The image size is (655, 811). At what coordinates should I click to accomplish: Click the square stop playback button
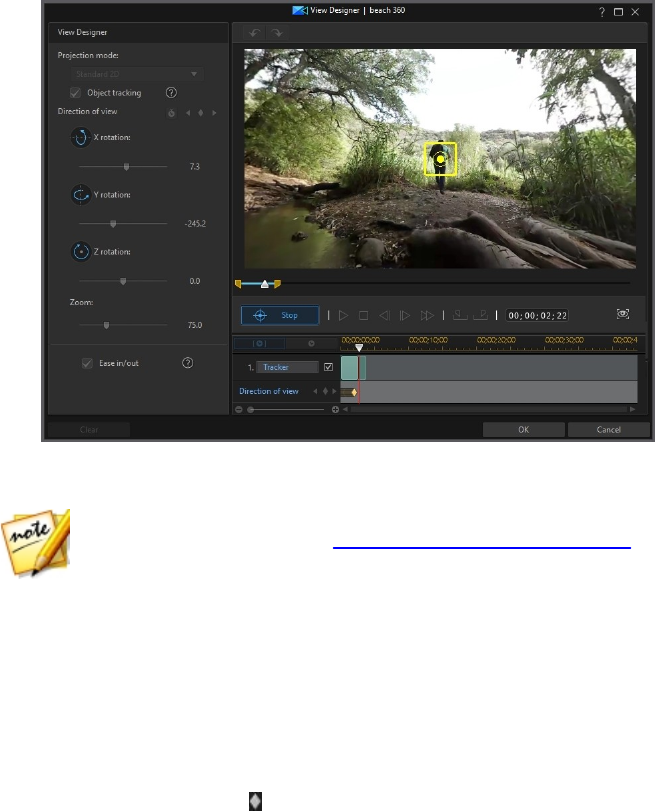coord(364,316)
